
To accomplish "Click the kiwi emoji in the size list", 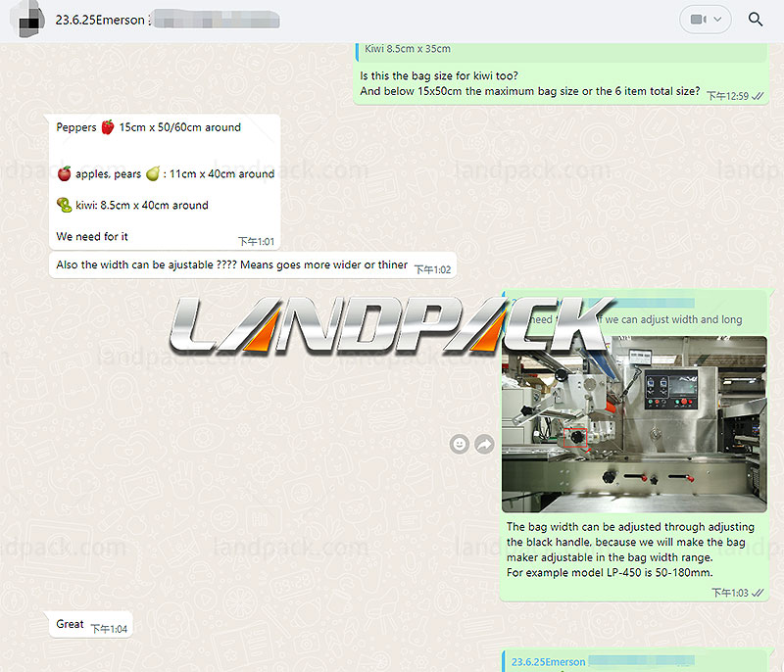I will [64, 206].
